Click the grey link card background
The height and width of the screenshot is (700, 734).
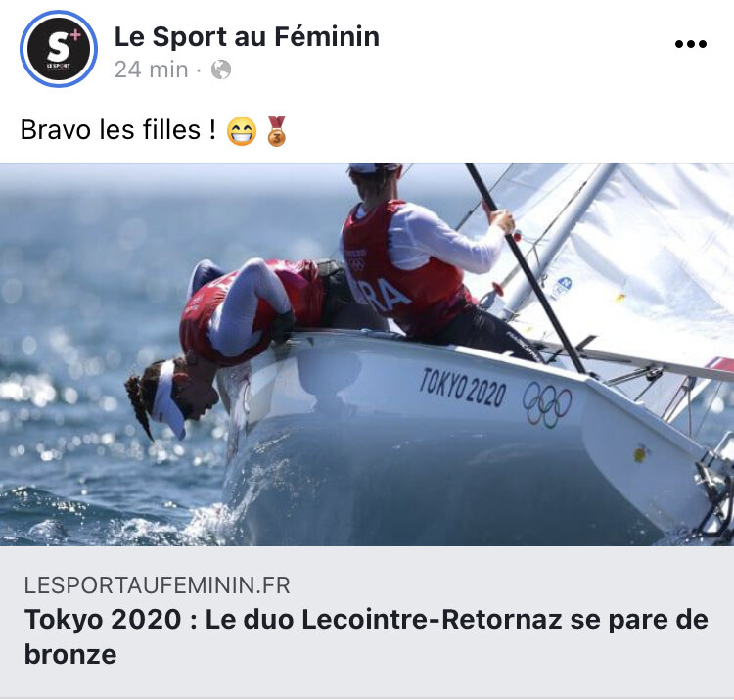tap(367, 622)
